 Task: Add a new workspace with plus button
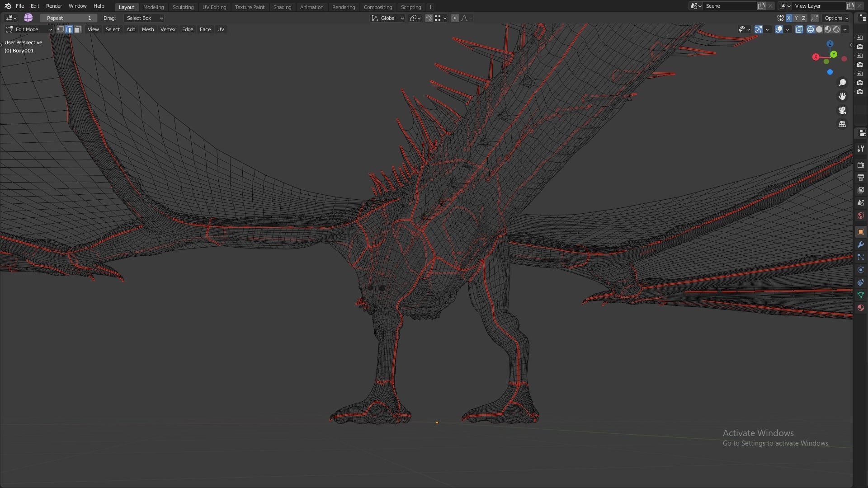coord(430,7)
